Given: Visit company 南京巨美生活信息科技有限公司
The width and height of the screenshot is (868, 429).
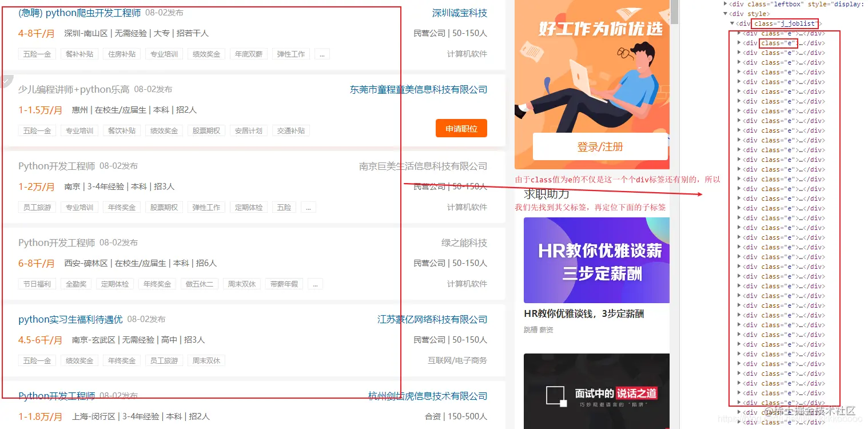Looking at the screenshot, I should (423, 166).
